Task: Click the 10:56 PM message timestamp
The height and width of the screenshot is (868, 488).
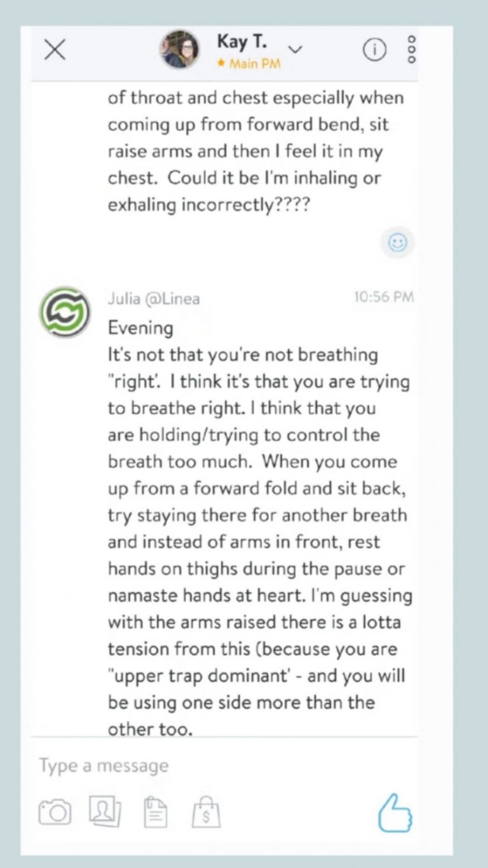Action: (x=383, y=297)
